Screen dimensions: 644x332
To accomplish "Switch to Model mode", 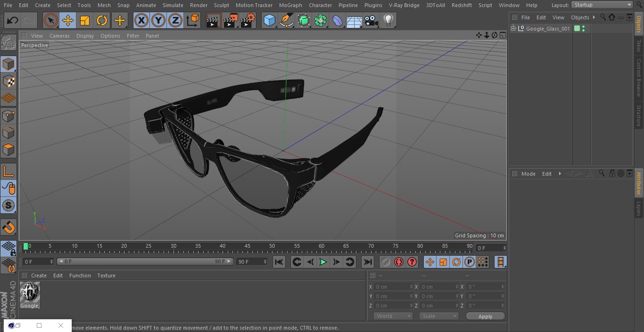I will click(8, 64).
